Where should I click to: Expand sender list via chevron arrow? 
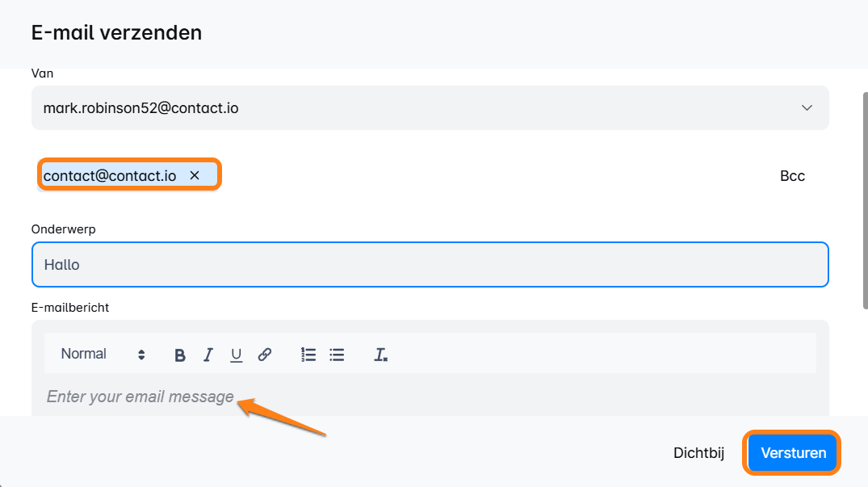coord(806,107)
